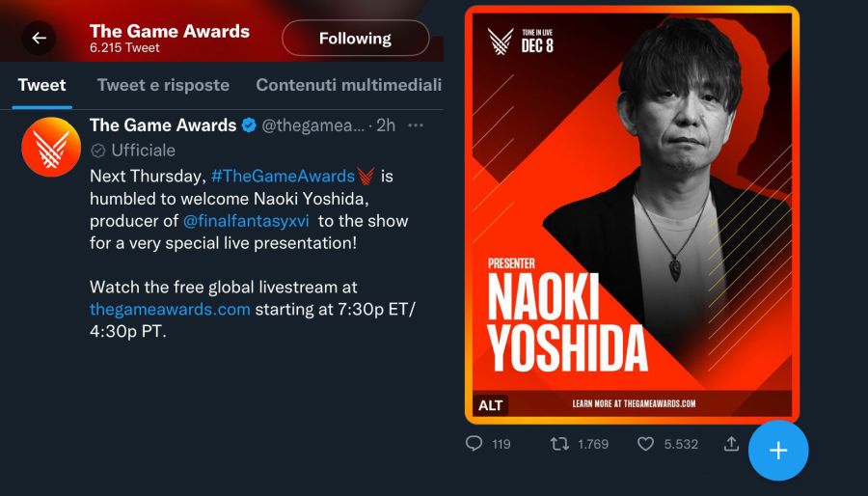
Task: Switch to the Tweet tab
Action: tap(41, 85)
